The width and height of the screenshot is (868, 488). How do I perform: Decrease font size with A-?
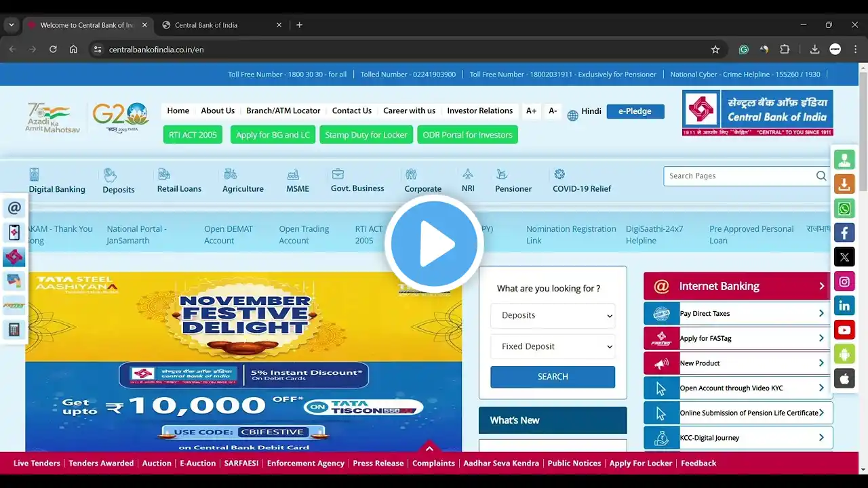[553, 110]
